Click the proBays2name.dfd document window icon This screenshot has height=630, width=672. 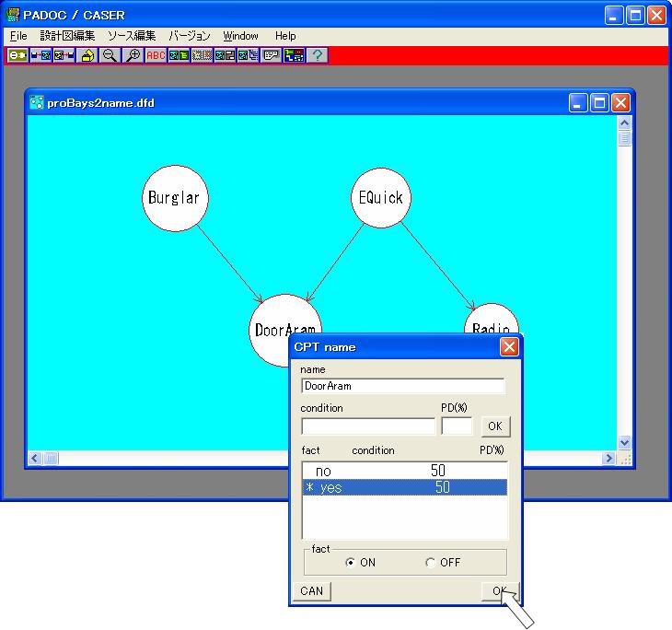click(x=37, y=103)
